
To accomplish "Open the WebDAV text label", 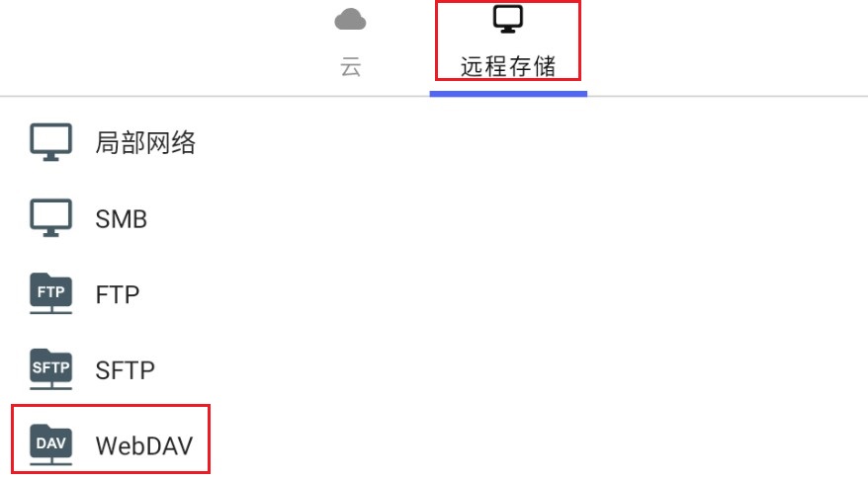I will click(x=144, y=445).
